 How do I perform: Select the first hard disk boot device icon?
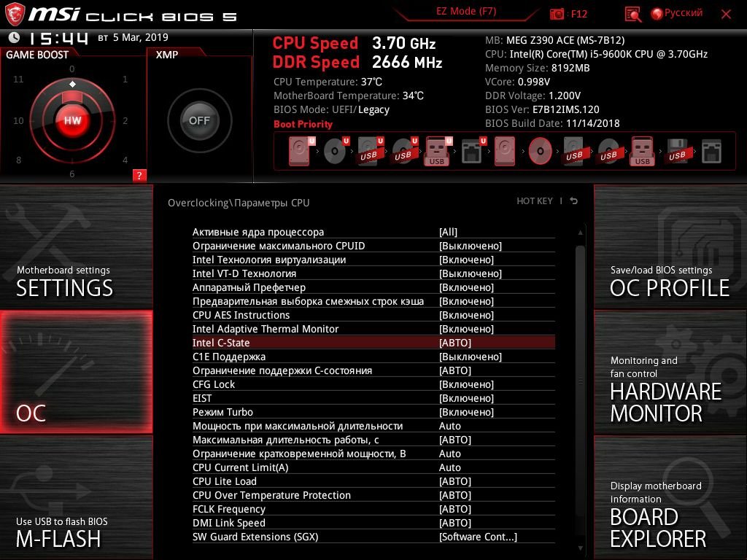click(x=299, y=151)
